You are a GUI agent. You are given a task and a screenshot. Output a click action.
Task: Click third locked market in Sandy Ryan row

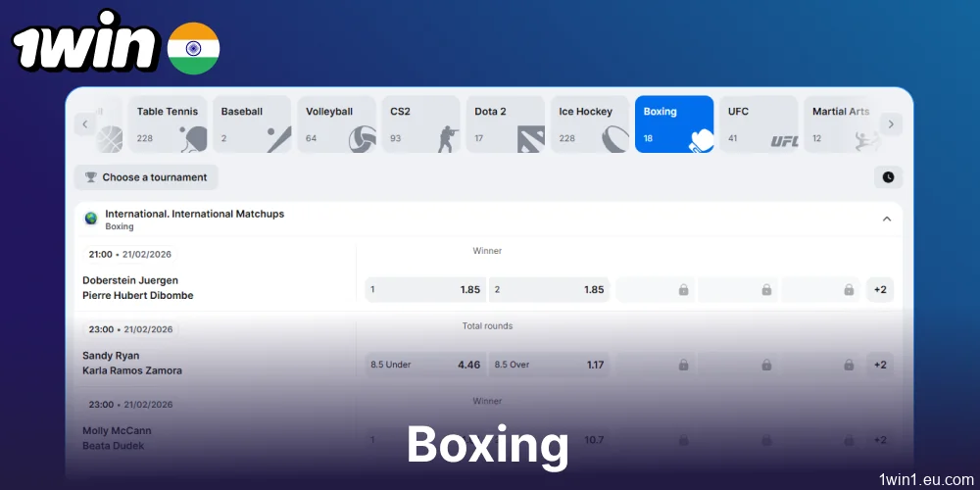tap(821, 365)
